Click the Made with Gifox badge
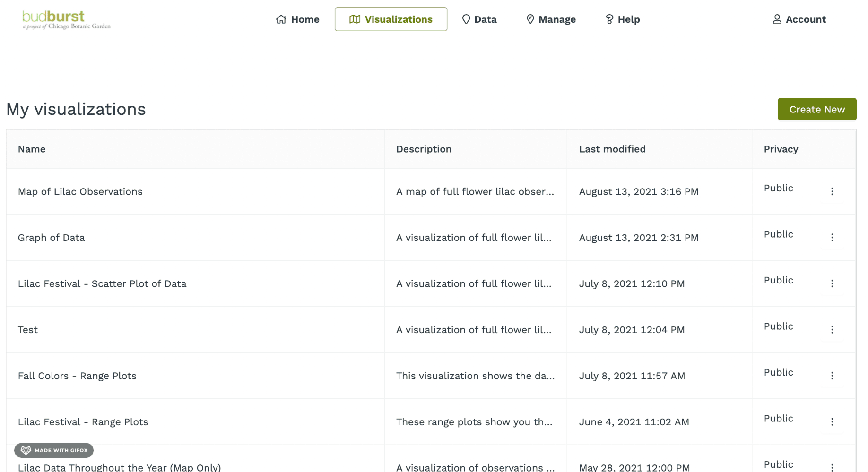 tap(54, 450)
